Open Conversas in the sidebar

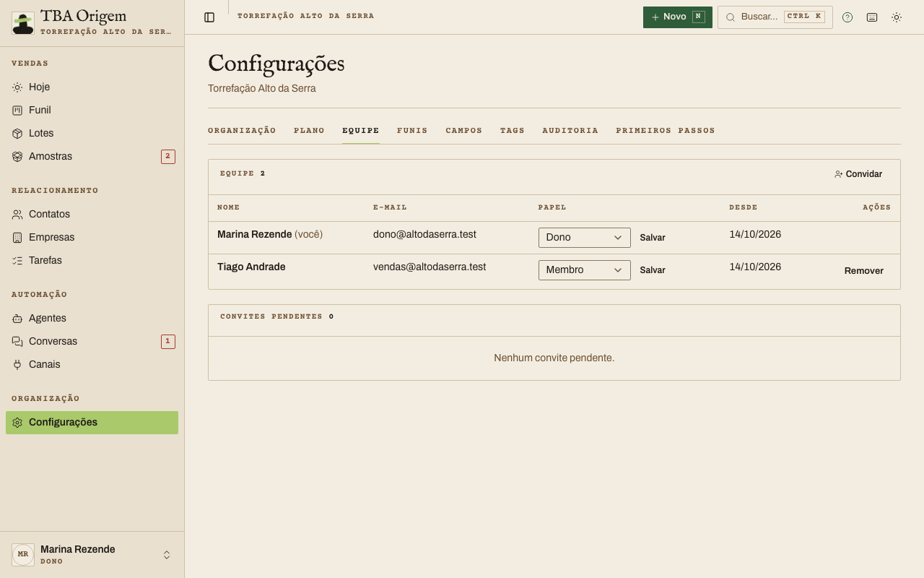coord(92,341)
